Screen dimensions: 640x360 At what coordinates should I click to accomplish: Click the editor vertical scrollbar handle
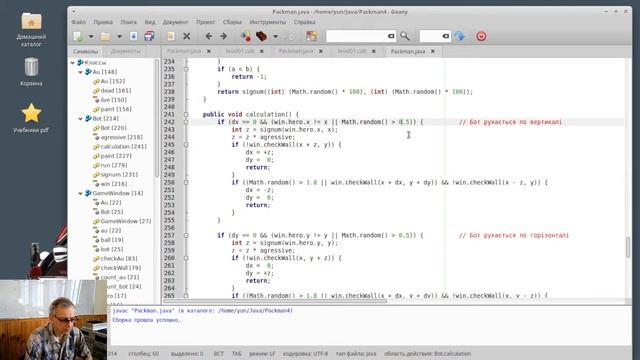point(628,247)
